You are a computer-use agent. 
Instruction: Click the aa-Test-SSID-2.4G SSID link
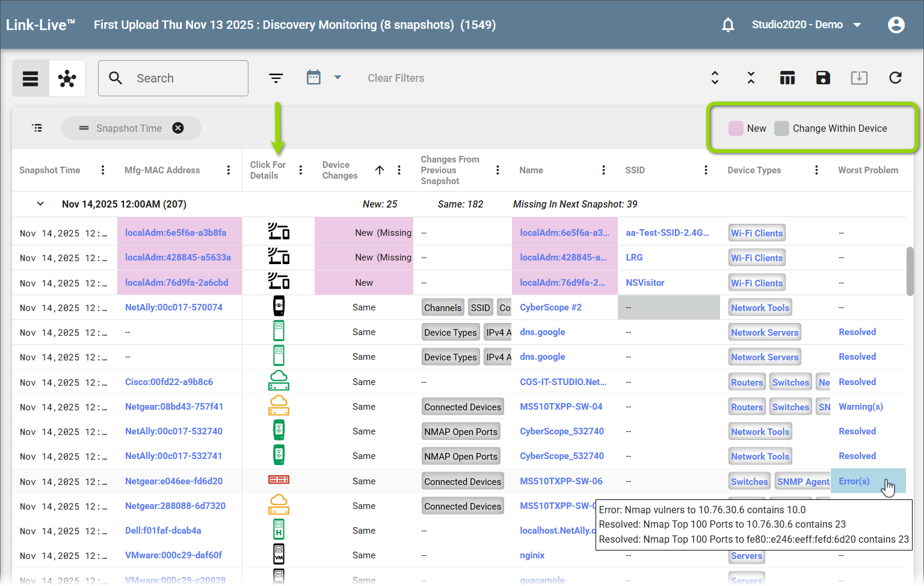(667, 233)
